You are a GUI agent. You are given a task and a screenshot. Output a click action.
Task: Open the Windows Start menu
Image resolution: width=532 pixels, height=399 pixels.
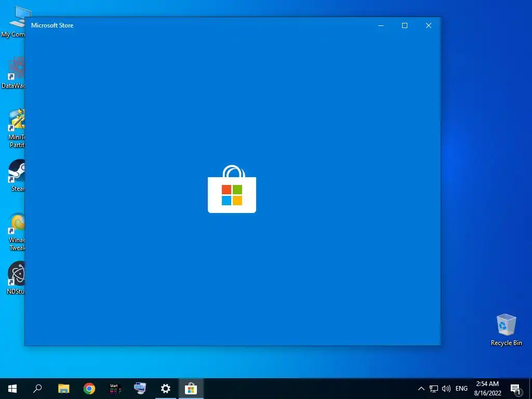coord(12,389)
